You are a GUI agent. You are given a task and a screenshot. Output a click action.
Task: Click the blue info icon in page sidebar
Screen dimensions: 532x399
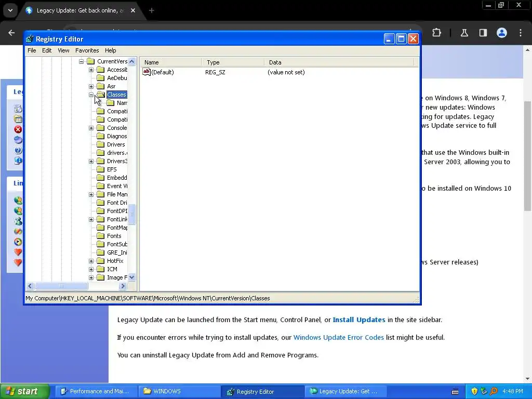click(18, 160)
